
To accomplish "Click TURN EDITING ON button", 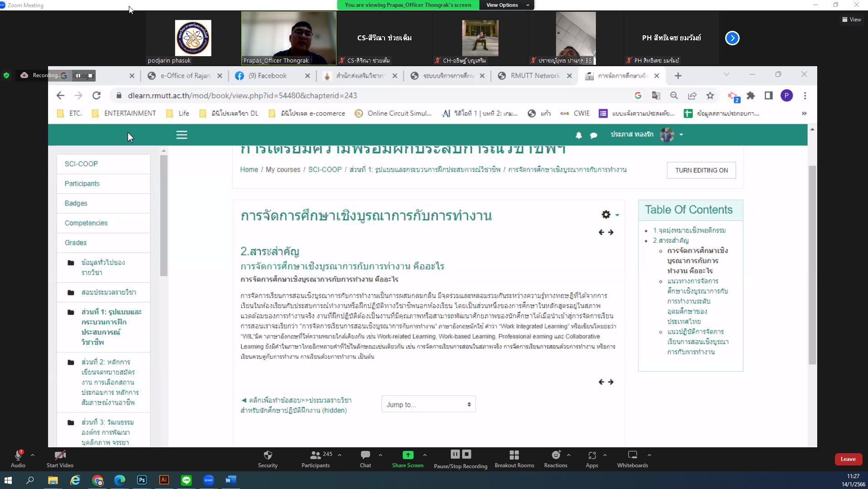I will click(x=701, y=170).
